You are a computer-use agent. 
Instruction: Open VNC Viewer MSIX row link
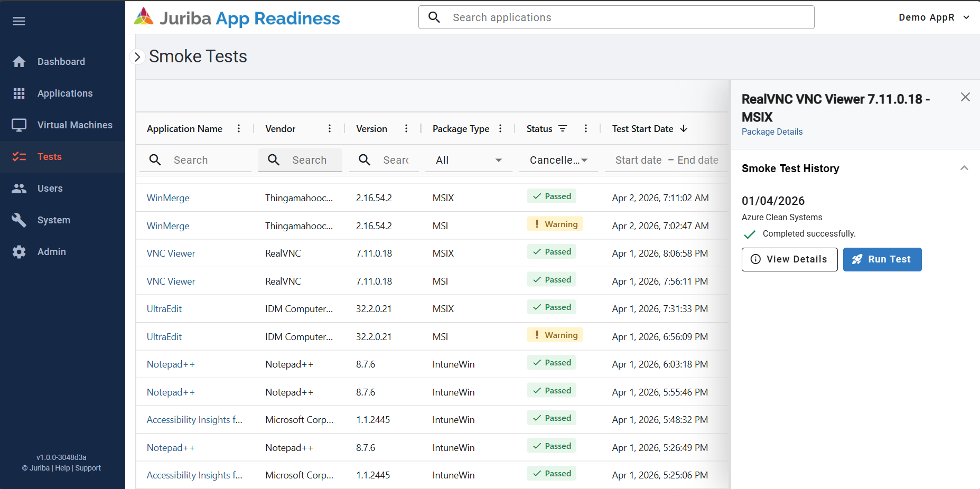(171, 253)
